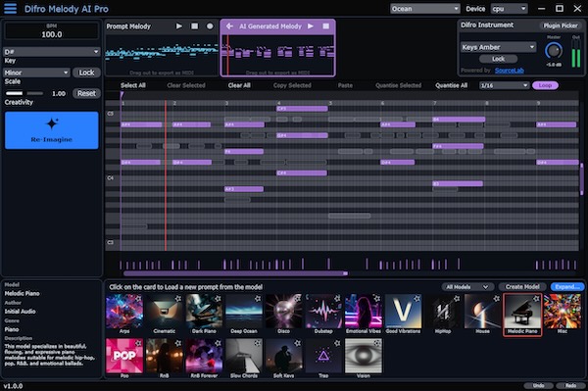
Task: Load the Dubstep model card
Action: point(323,314)
